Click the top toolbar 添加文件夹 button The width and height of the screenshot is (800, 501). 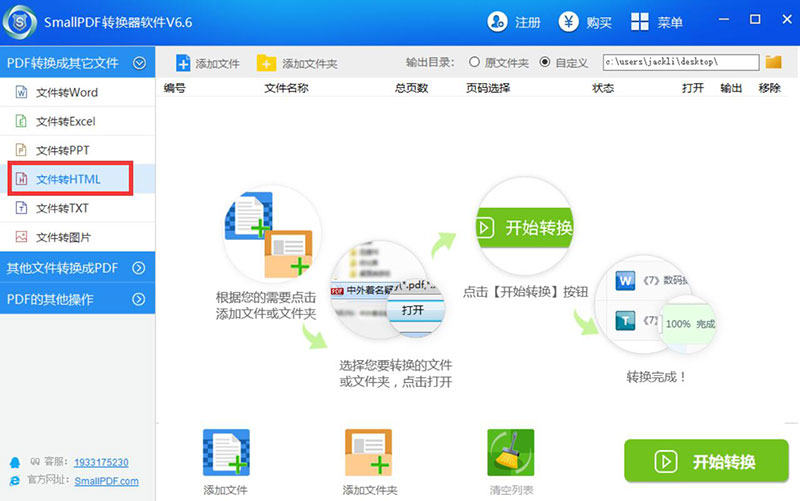coord(297,63)
